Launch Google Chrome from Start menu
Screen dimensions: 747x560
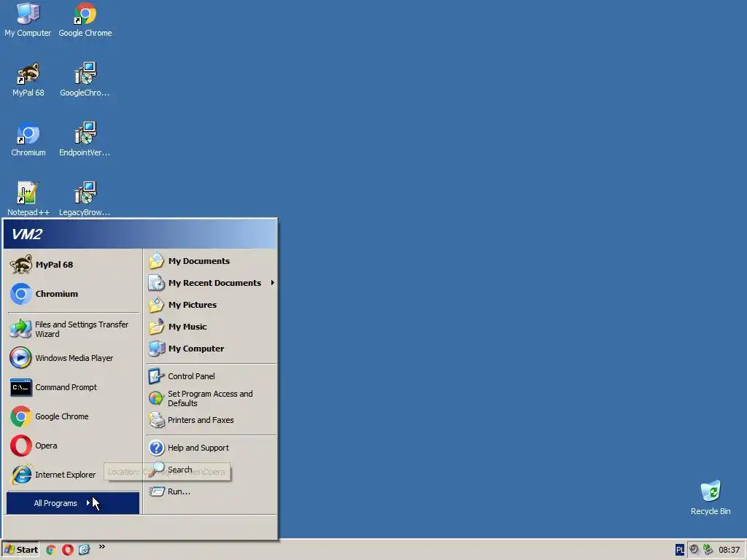click(x=74, y=416)
